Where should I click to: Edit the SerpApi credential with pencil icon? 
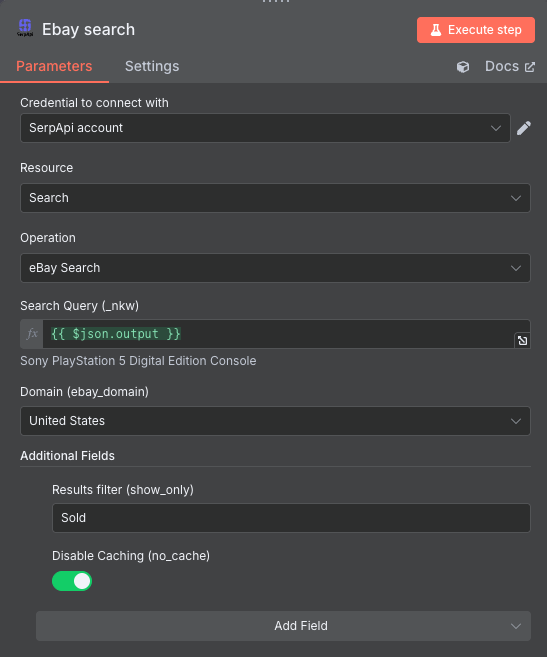524,128
